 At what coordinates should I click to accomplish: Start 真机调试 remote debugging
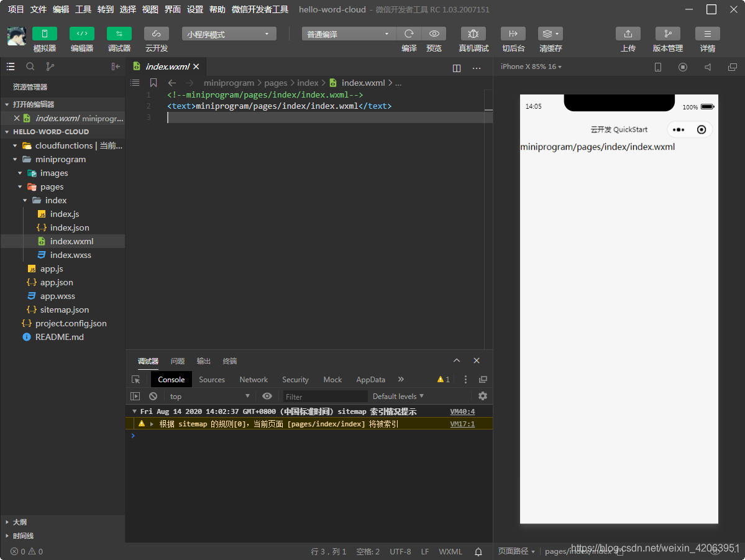473,34
